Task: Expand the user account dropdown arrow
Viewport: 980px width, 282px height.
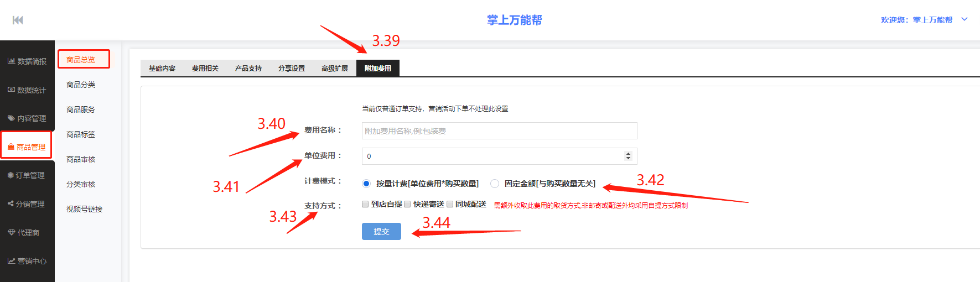Action: tap(965, 19)
